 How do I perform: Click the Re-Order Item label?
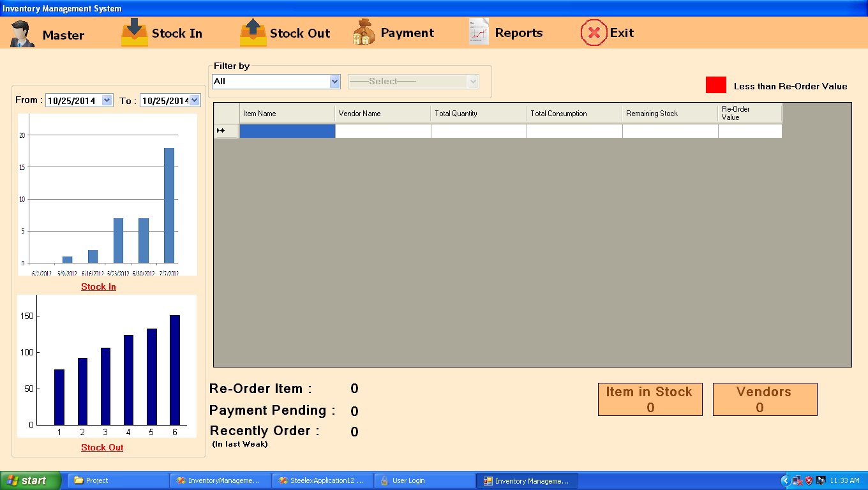[260, 389]
